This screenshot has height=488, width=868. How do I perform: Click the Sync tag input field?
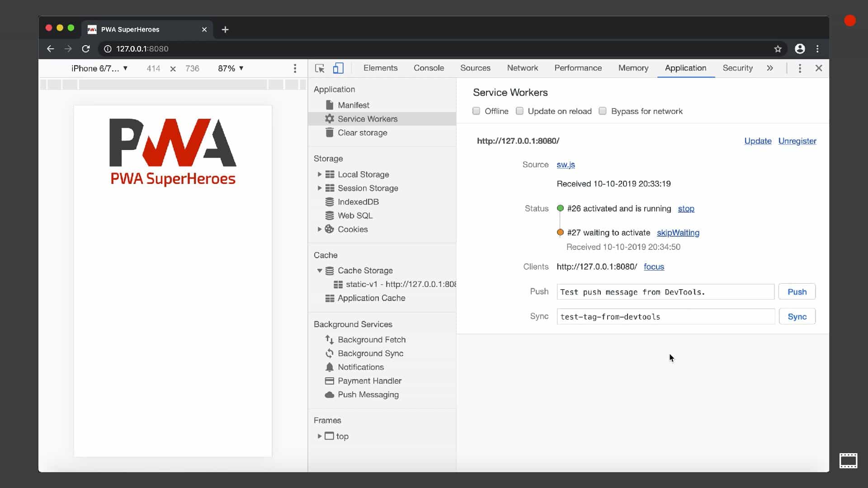click(x=665, y=317)
